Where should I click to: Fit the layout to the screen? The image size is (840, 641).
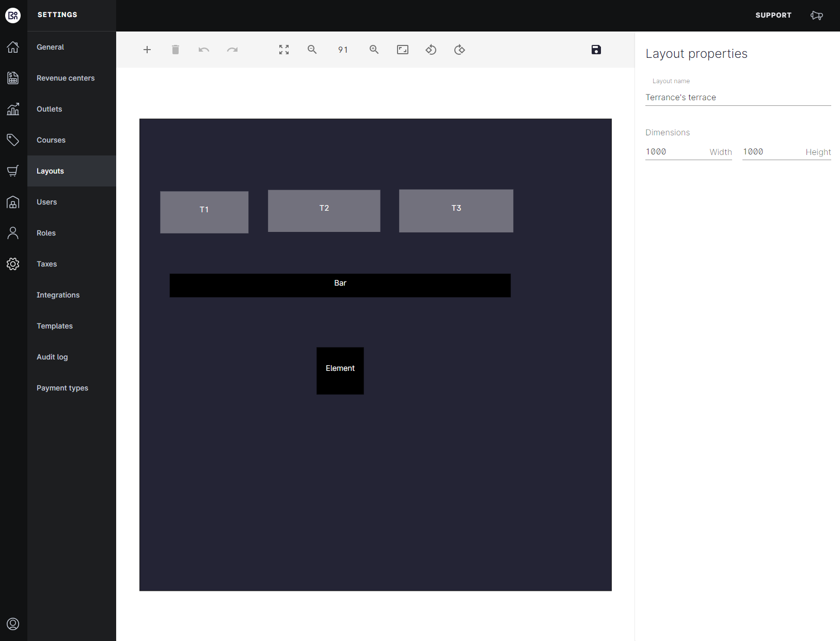(283, 50)
